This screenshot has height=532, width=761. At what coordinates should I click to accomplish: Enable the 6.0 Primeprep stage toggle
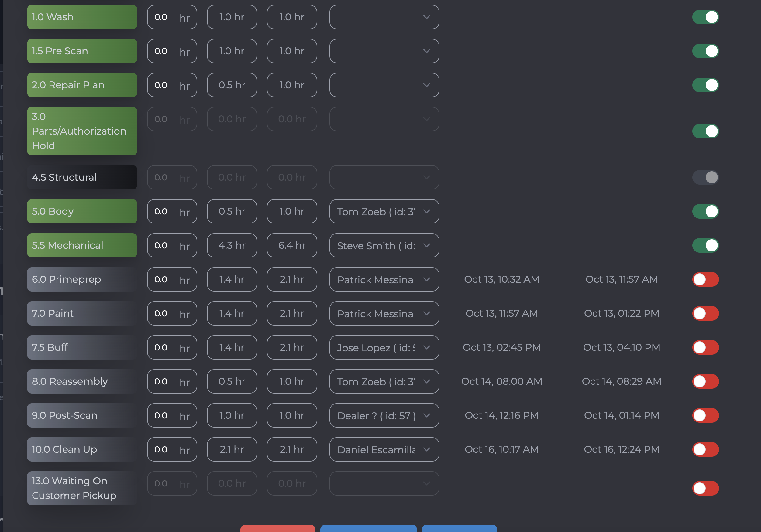pyautogui.click(x=705, y=279)
